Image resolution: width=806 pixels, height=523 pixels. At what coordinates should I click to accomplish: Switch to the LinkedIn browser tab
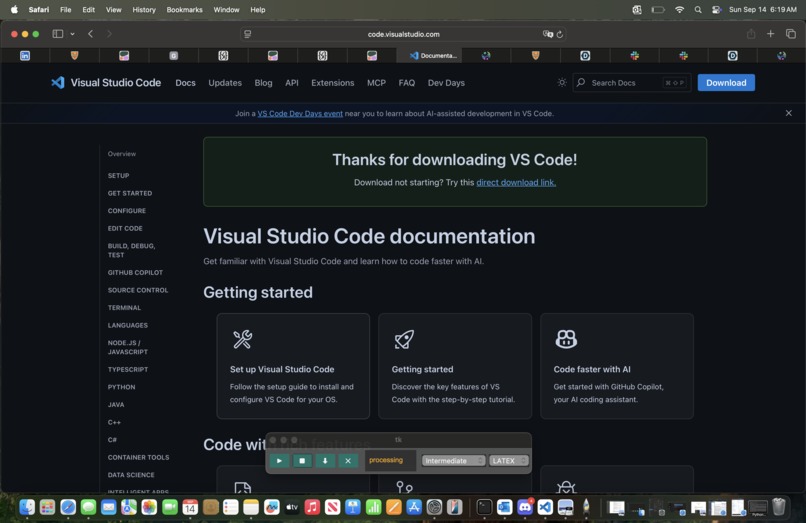click(x=25, y=56)
